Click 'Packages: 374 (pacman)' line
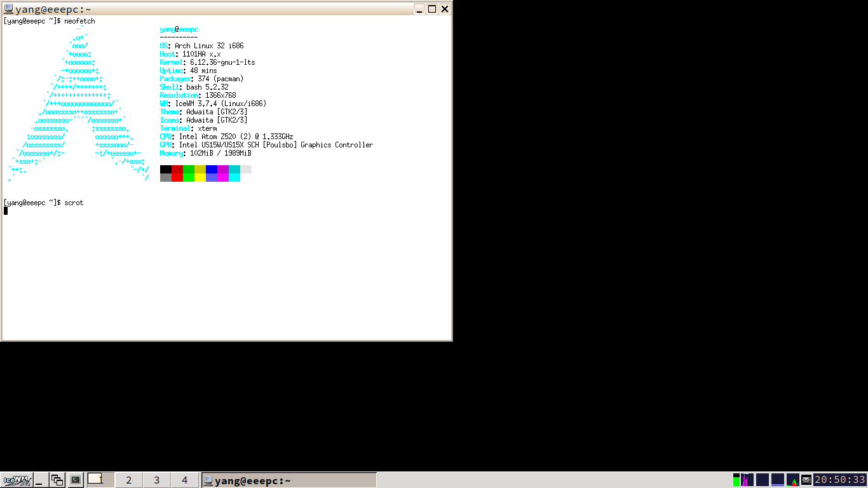The image size is (868, 488). (x=202, y=79)
